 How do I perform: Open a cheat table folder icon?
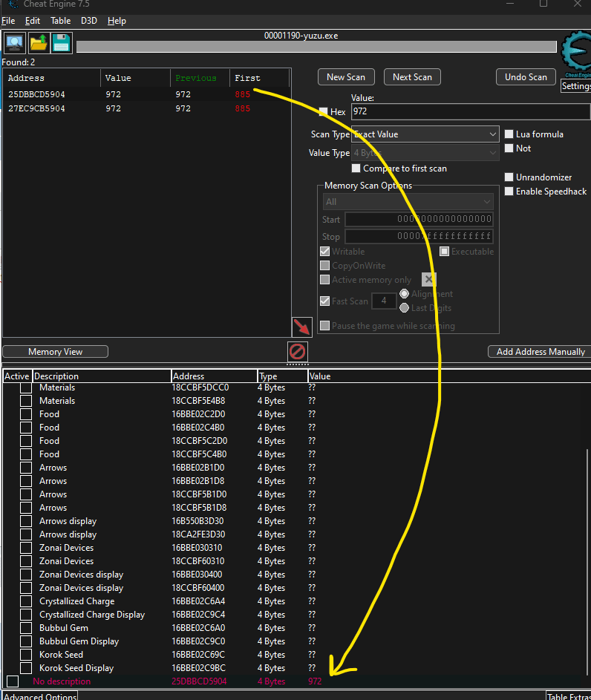(x=39, y=43)
